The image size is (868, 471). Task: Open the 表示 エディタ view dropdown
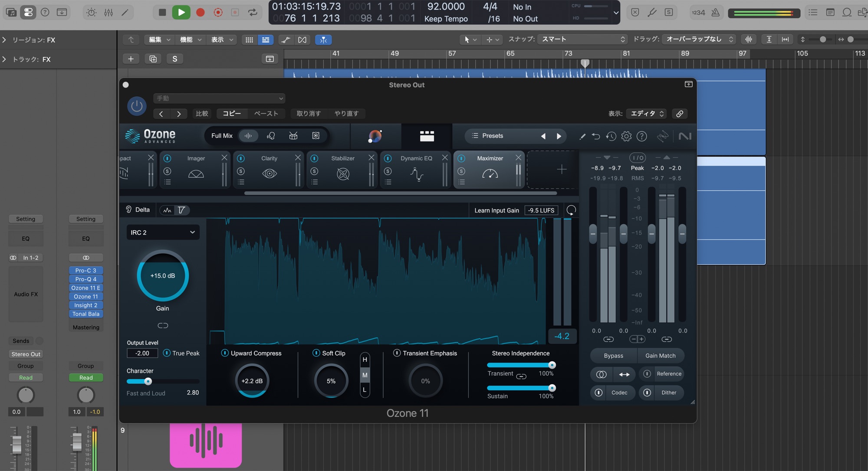tap(646, 114)
